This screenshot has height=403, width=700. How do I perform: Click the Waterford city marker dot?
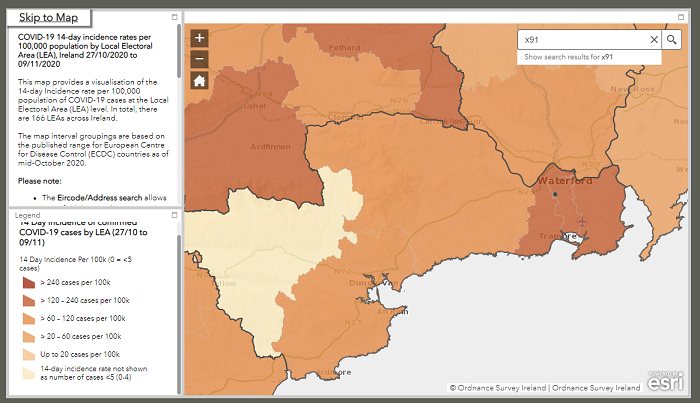click(x=553, y=195)
